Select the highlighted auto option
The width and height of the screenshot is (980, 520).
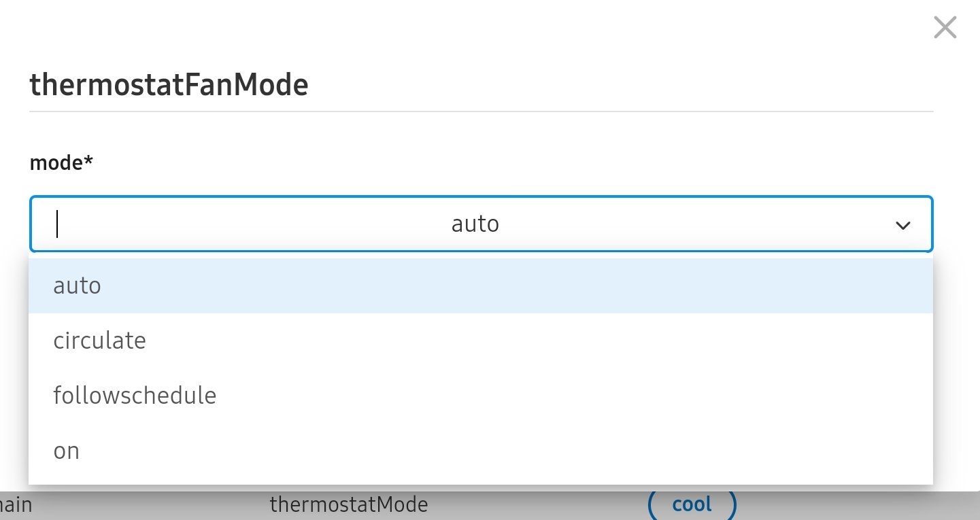[x=78, y=285]
